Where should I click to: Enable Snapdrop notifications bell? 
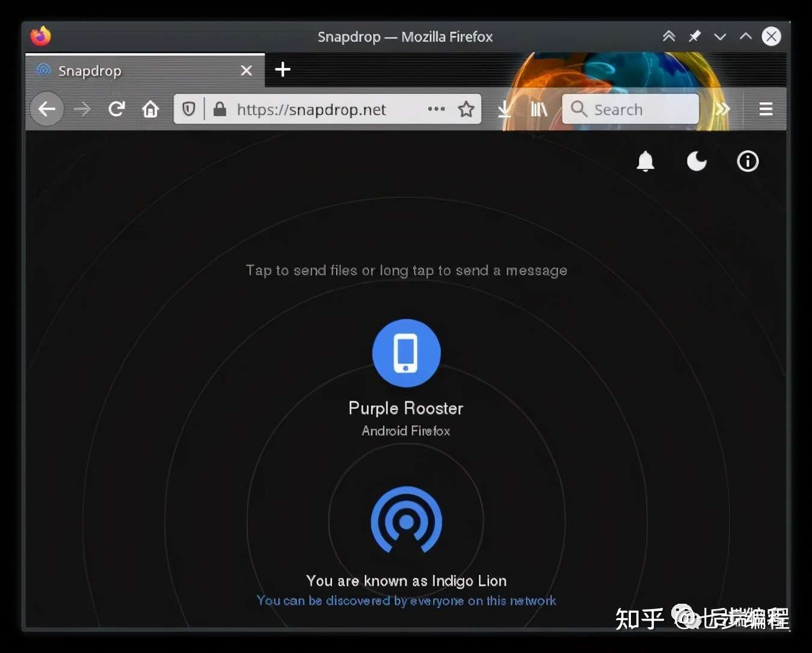click(x=645, y=161)
